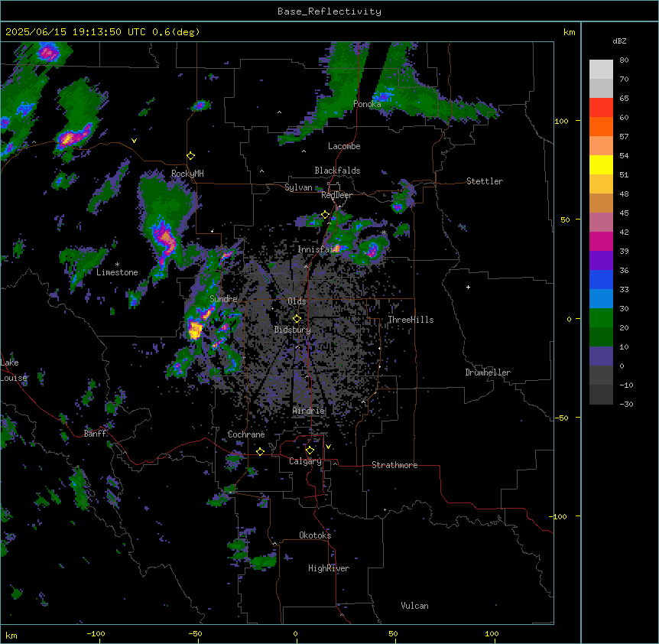Click the Drumheller label
659x644 pixels.
pos(488,372)
